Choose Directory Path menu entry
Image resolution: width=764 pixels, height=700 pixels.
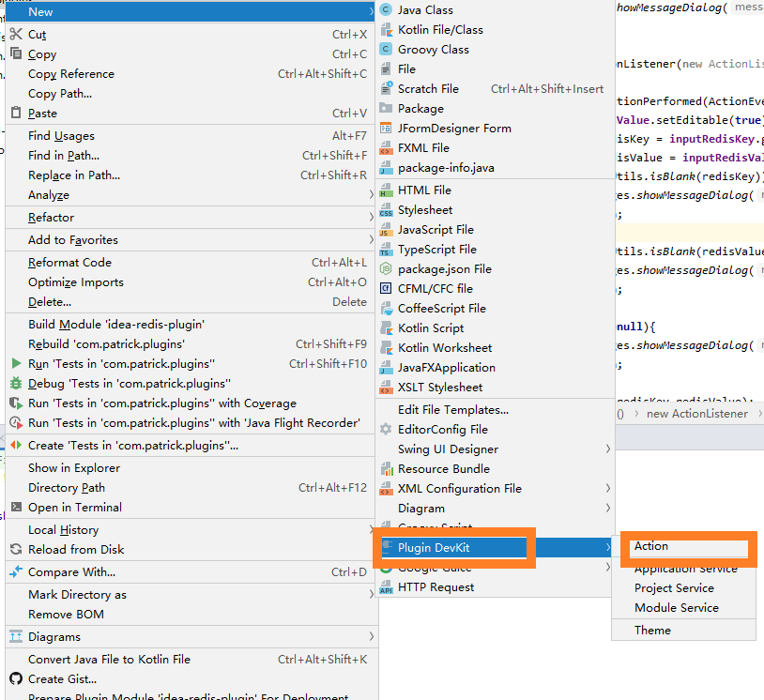[190, 487]
